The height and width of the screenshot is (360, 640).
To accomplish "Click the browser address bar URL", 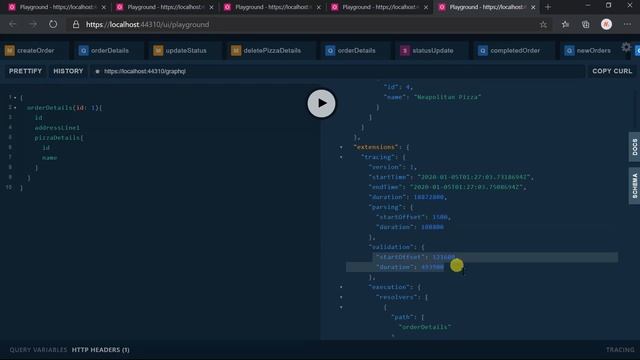I will coord(147,24).
